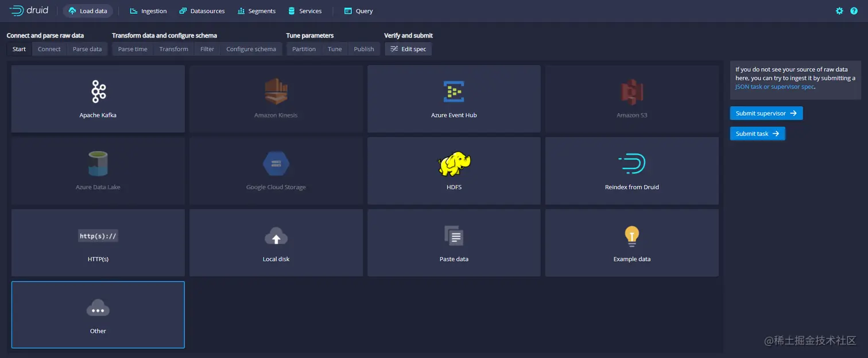The image size is (868, 358).
Task: Click the Google Cloud Storage label
Action: click(x=276, y=187)
